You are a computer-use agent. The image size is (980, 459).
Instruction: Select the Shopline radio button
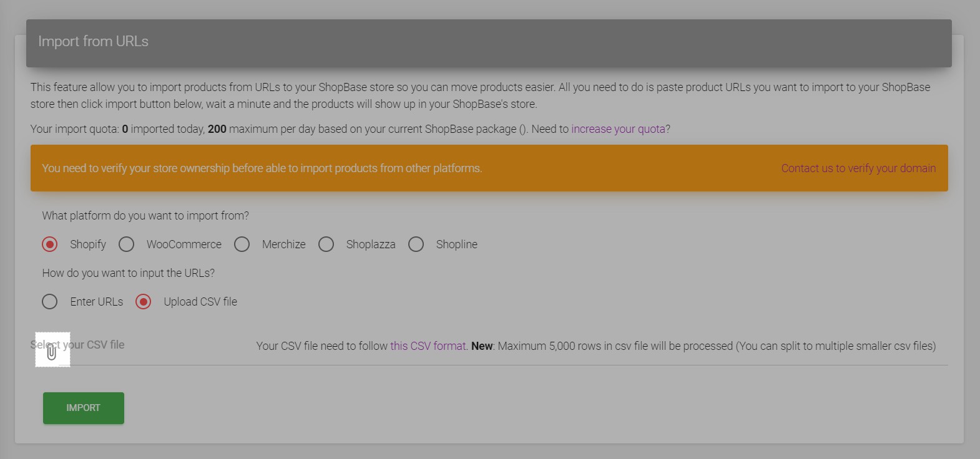[x=416, y=244]
